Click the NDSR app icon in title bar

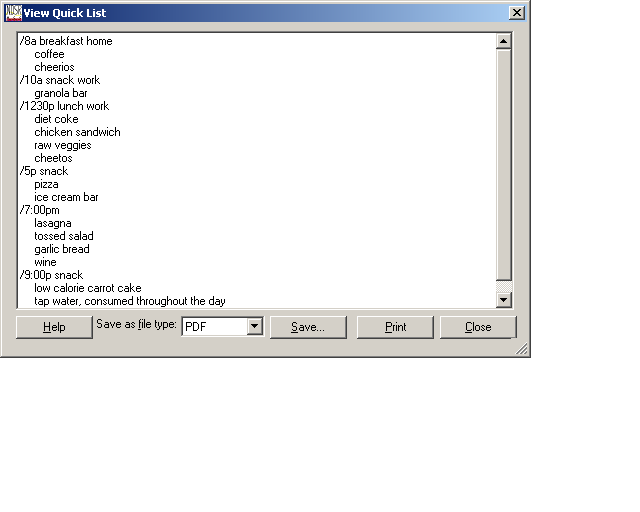tap(13, 13)
